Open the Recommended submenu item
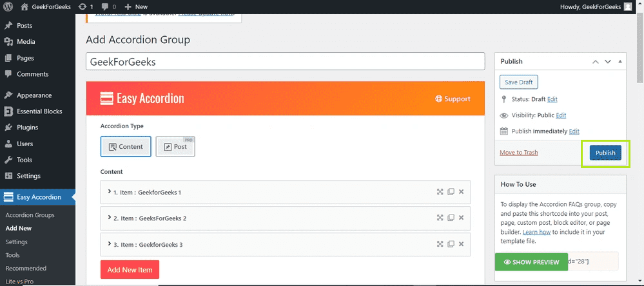644x286 pixels. tap(26, 268)
